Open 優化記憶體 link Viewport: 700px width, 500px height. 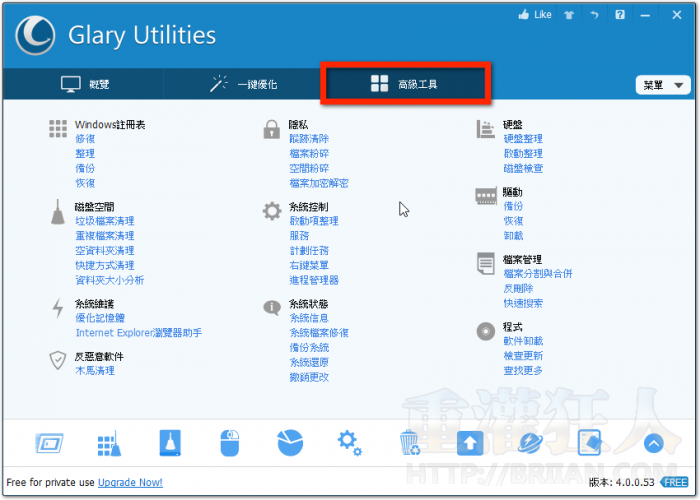100,318
